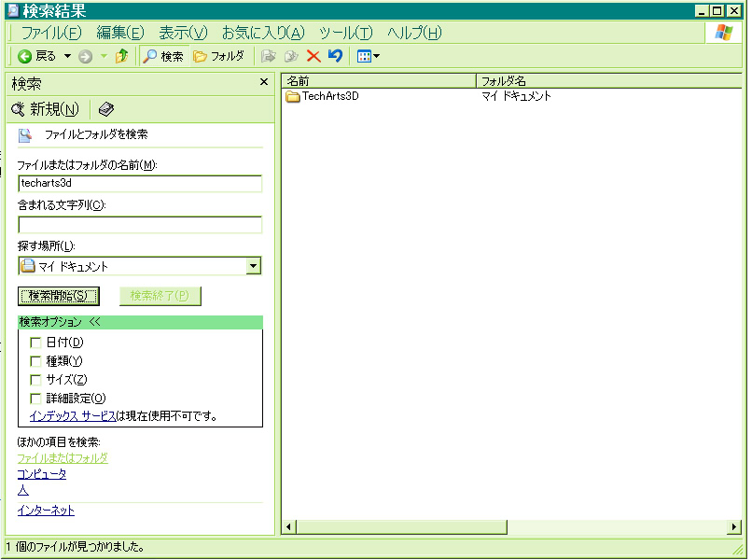Image resolution: width=752 pixels, height=560 pixels.
Task: Open the ツール(T) menu
Action: coord(345,33)
